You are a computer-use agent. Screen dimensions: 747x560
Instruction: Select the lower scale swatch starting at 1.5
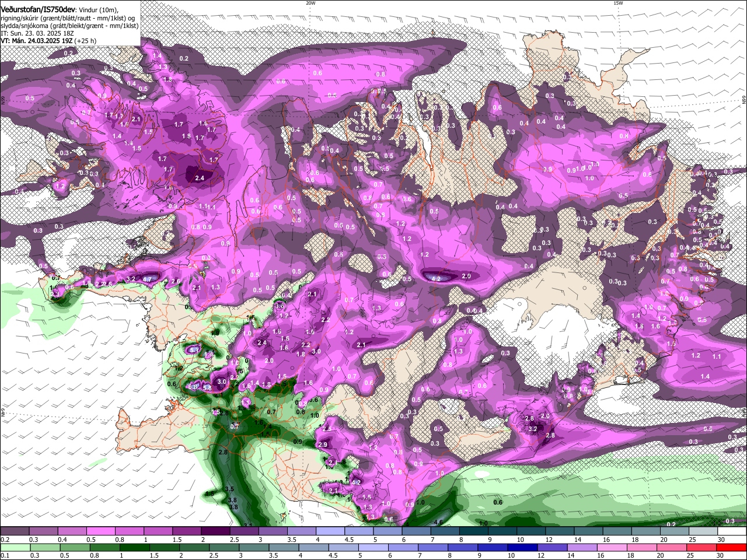click(165, 547)
